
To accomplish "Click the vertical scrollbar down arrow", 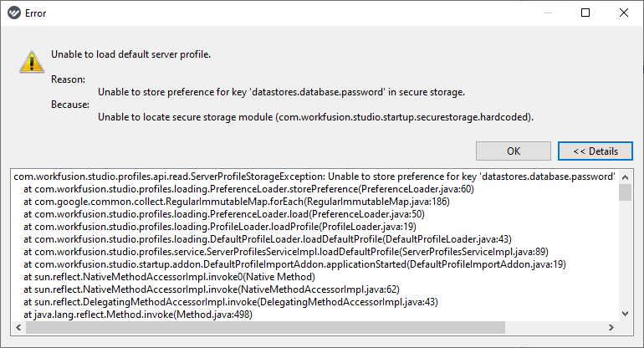I will tap(625, 314).
